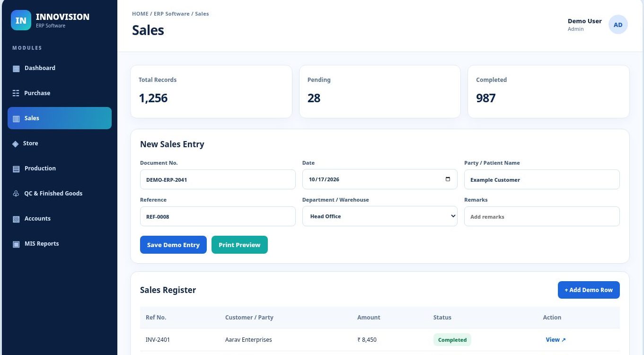Click the Pending count 28
Image resolution: width=644 pixels, height=355 pixels.
pyautogui.click(x=314, y=98)
